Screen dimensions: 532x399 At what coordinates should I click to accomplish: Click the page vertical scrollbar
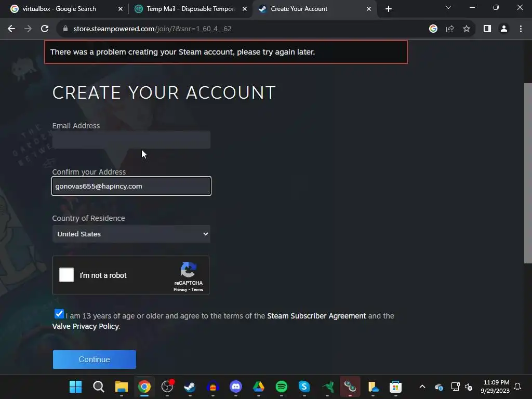(x=528, y=173)
